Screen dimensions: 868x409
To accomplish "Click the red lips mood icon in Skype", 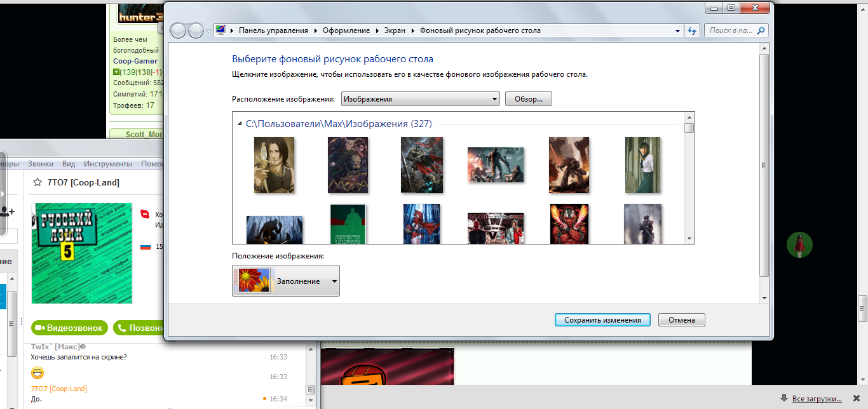I will 145,214.
